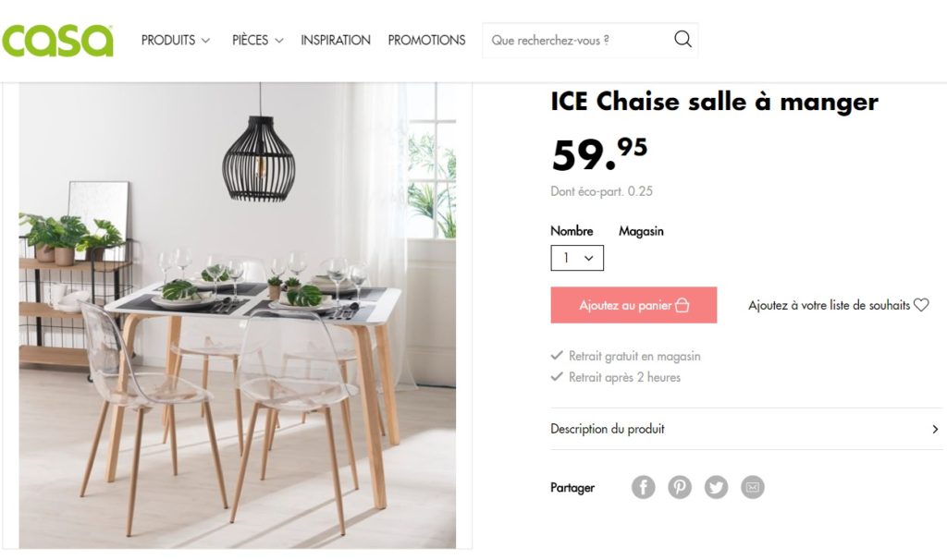This screenshot has width=947, height=560.
Task: Share the product on Pinterest
Action: (x=680, y=486)
